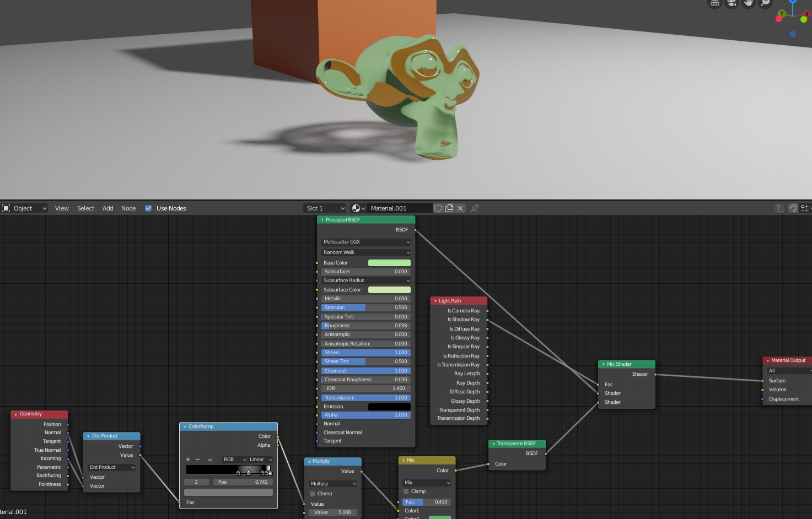Image resolution: width=812 pixels, height=519 pixels.
Task: Open the Multiply operation dropdown
Action: coord(333,484)
